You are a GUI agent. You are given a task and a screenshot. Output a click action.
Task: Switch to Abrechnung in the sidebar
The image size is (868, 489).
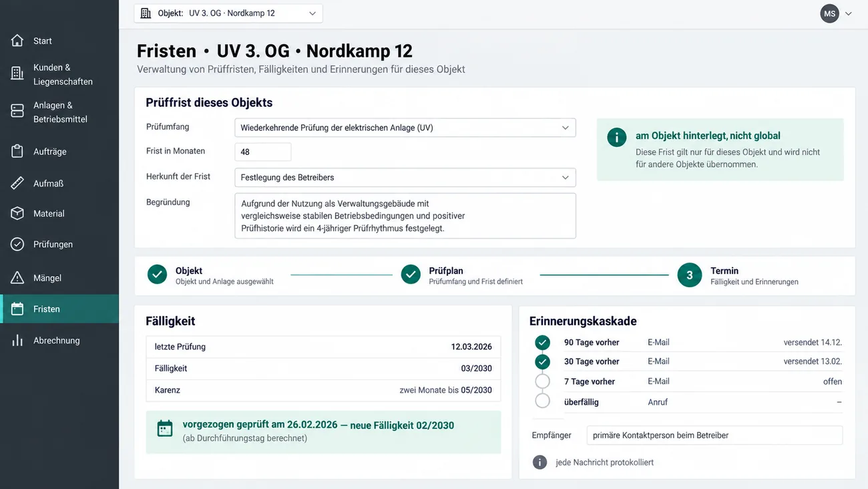pyautogui.click(x=59, y=341)
